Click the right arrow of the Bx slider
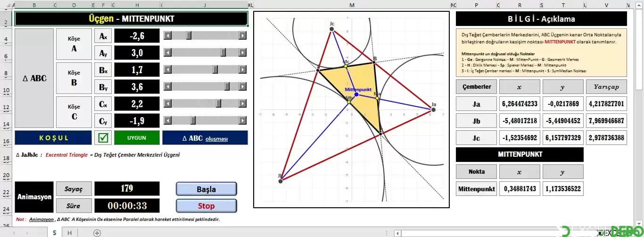 click(243, 69)
